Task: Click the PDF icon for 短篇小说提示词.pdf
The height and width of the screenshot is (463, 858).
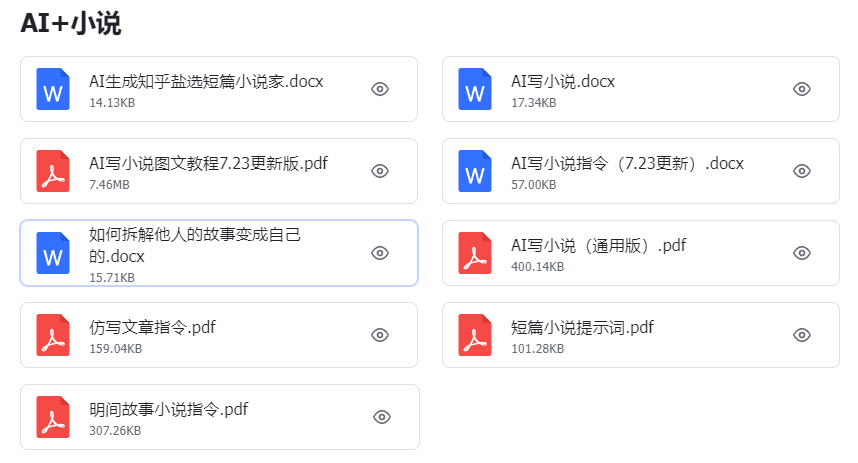Action: pyautogui.click(x=475, y=335)
